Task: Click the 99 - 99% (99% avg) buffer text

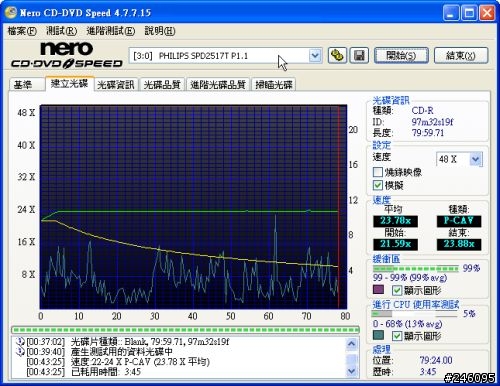Action: click(410, 278)
